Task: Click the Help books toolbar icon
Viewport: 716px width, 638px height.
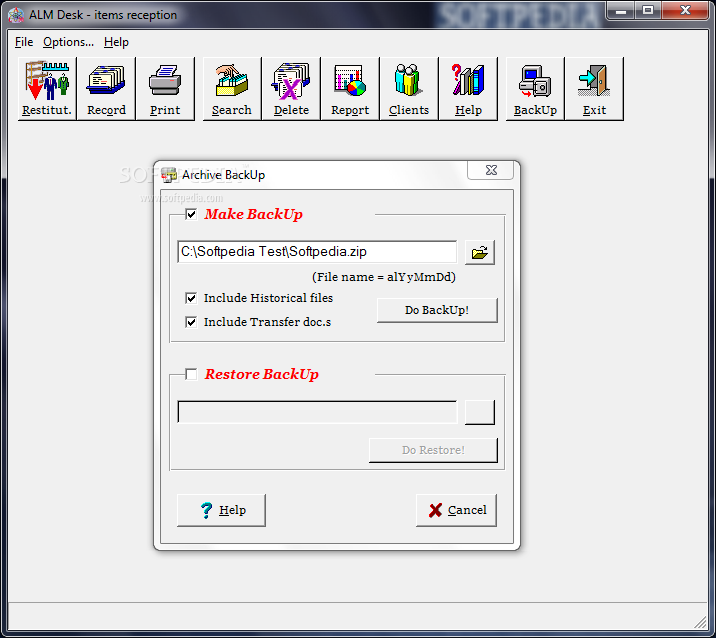Action: click(468, 89)
